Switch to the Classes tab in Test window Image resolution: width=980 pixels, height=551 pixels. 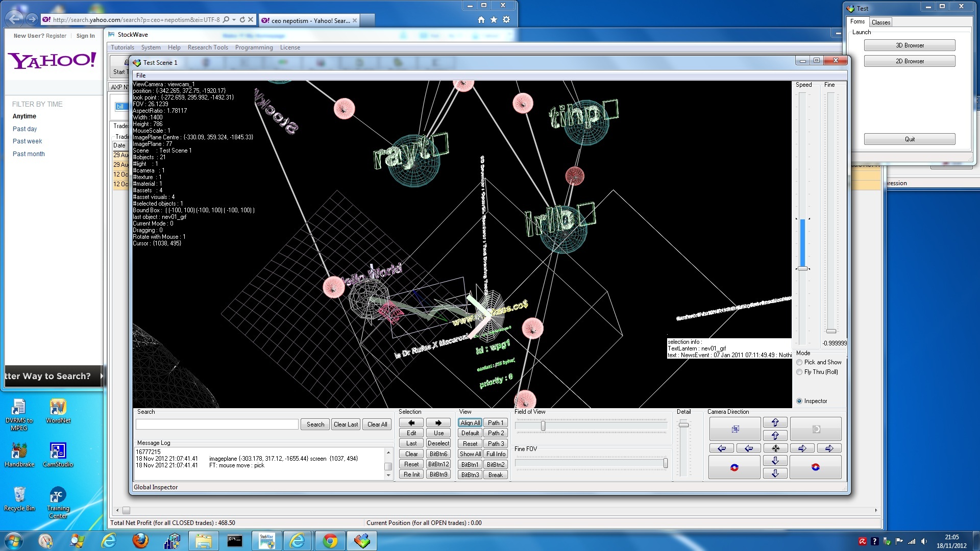(881, 22)
